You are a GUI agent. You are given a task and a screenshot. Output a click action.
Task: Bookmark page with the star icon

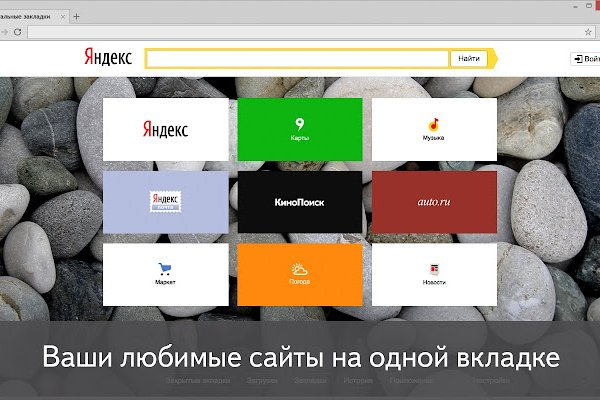tap(589, 33)
